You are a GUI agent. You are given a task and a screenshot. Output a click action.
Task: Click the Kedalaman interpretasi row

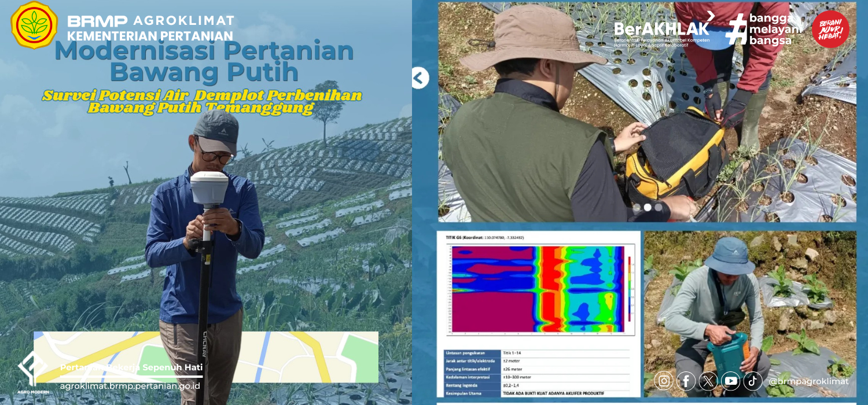(x=537, y=377)
